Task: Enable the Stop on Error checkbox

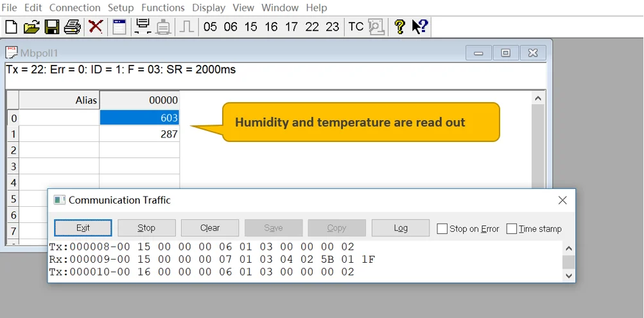Action: (x=442, y=229)
